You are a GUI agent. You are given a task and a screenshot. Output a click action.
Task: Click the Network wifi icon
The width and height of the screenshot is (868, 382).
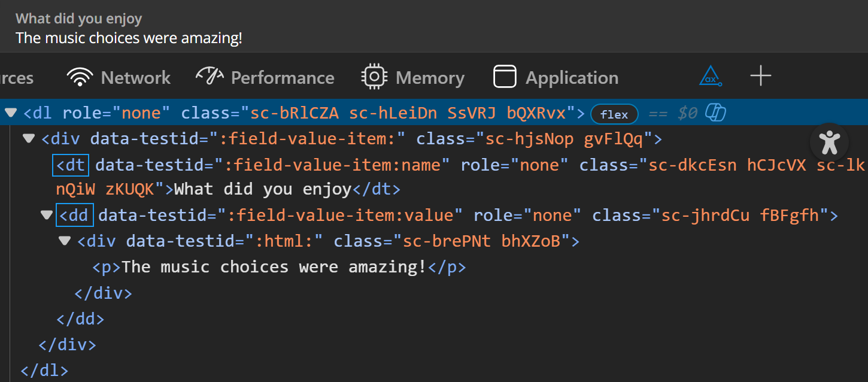[x=80, y=76]
